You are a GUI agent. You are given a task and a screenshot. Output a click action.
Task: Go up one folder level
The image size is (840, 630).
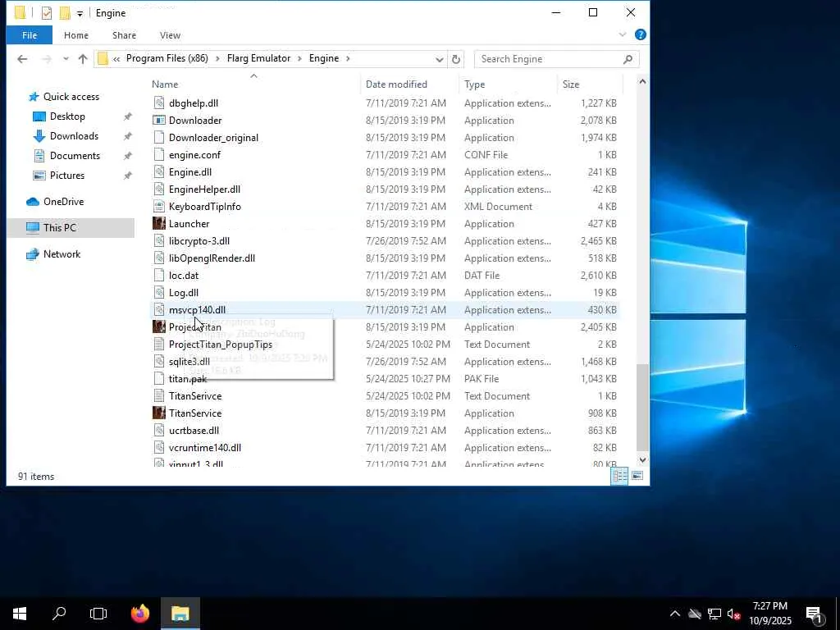83,59
